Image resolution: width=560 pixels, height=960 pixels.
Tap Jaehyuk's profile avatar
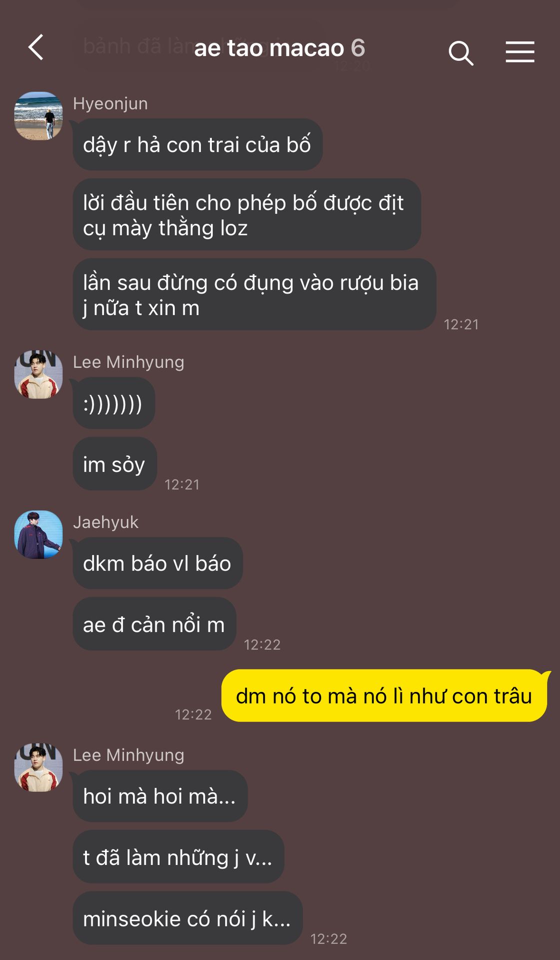[38, 534]
